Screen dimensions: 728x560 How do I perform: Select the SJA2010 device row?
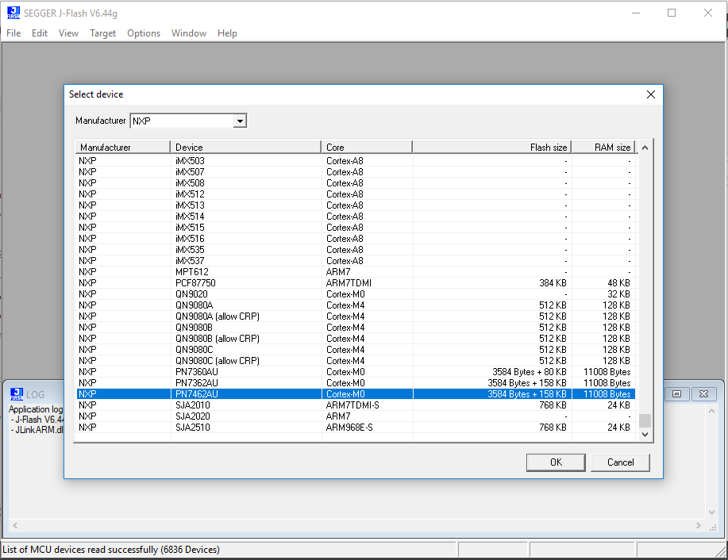356,405
